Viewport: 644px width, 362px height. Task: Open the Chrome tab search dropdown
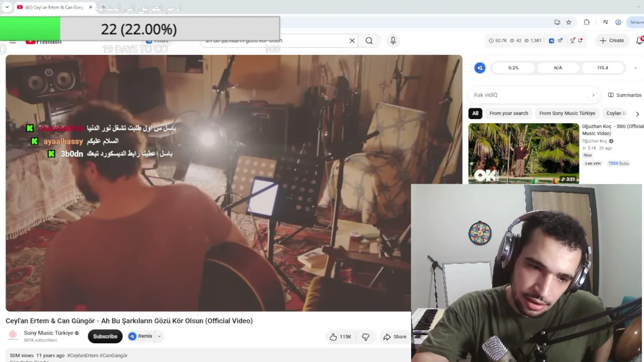click(x=7, y=8)
